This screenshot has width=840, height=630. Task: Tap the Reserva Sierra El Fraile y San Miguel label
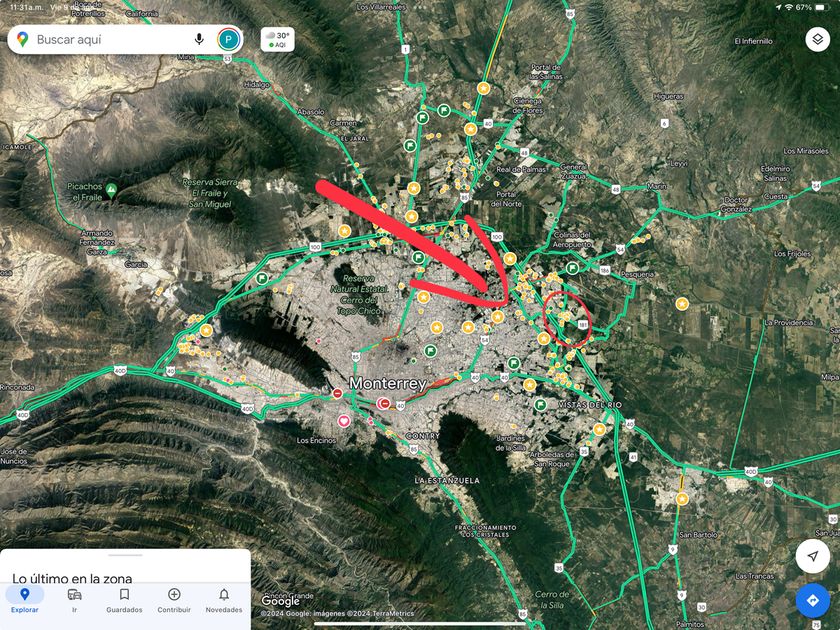(211, 193)
